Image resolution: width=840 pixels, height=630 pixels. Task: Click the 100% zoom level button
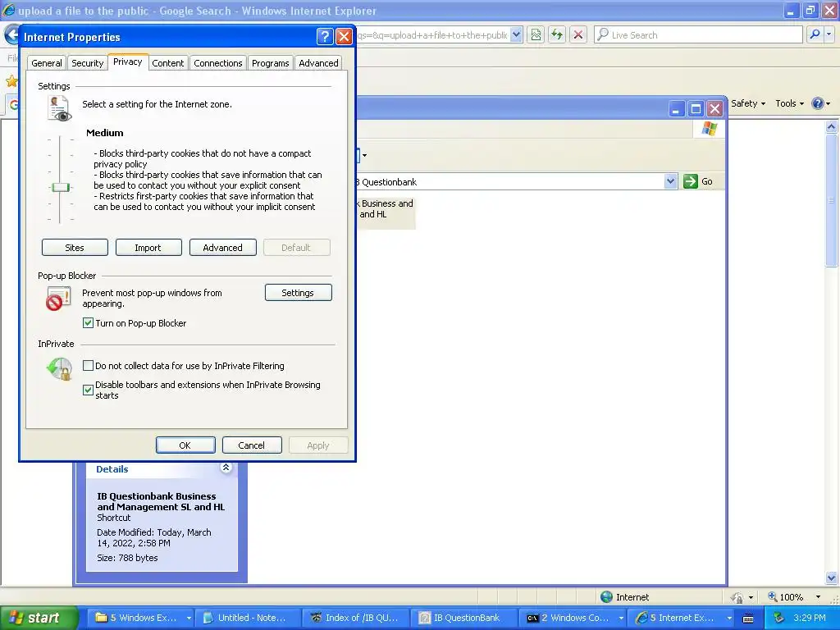[x=786, y=597]
